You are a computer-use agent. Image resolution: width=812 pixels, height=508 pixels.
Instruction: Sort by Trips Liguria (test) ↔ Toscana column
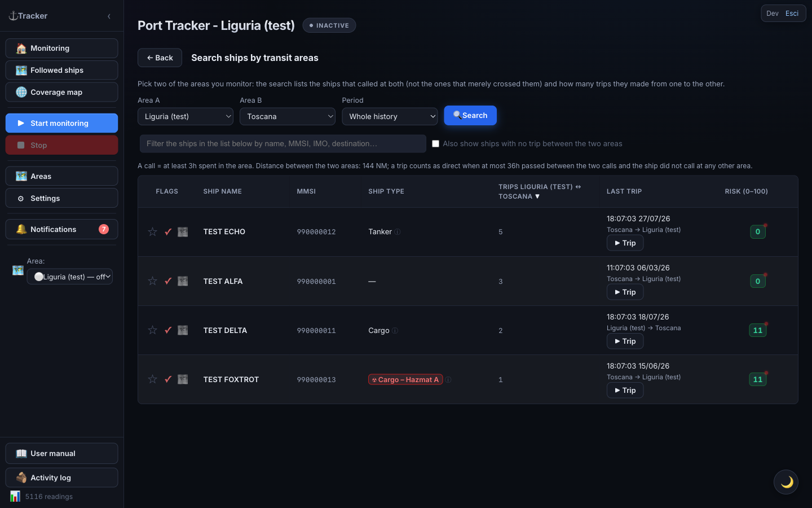(539, 191)
